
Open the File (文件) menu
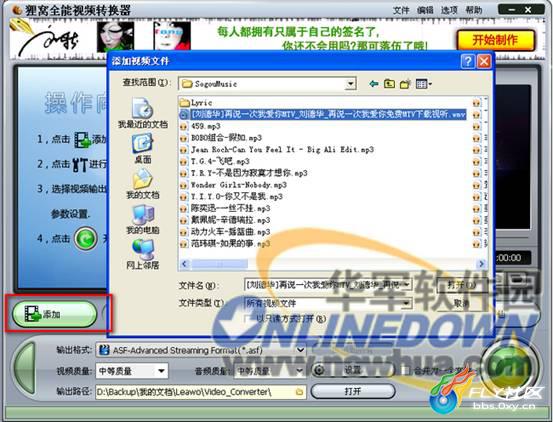[401, 10]
